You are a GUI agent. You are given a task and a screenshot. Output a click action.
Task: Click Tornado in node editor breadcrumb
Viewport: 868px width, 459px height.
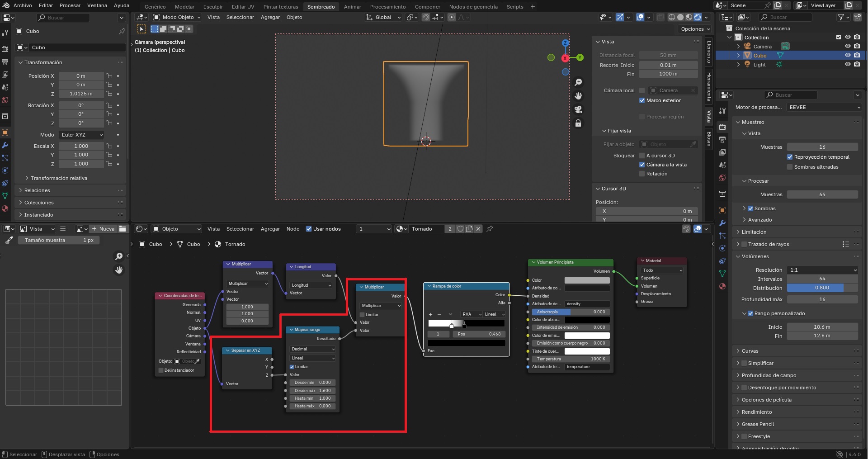click(x=235, y=244)
